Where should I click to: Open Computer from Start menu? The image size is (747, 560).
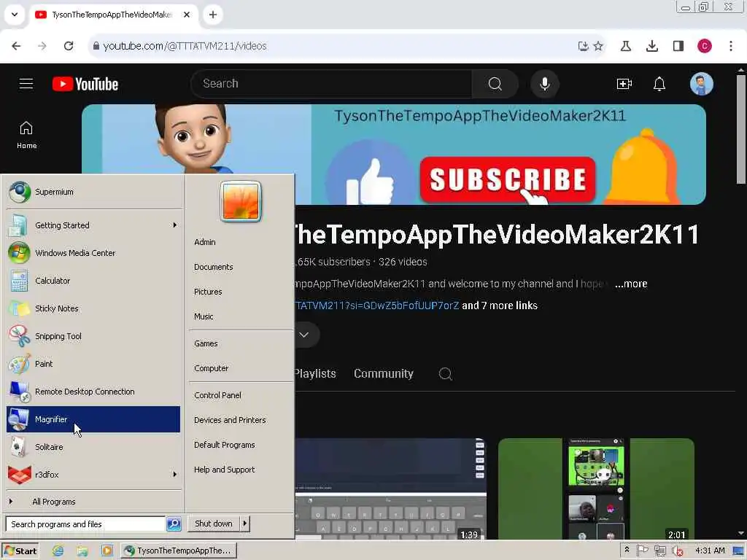click(212, 368)
